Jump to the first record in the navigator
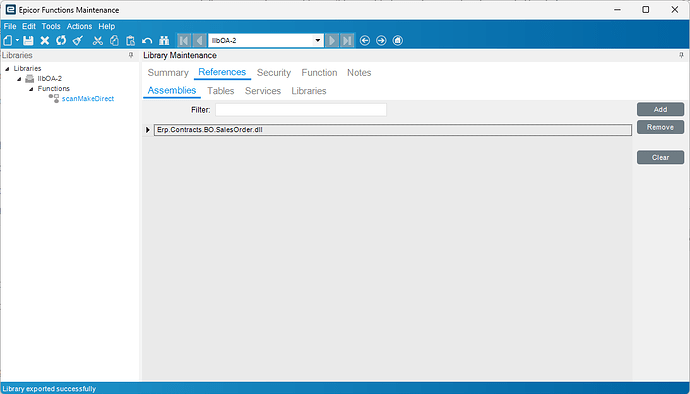Viewport: 690px width, 394px height. tap(184, 41)
